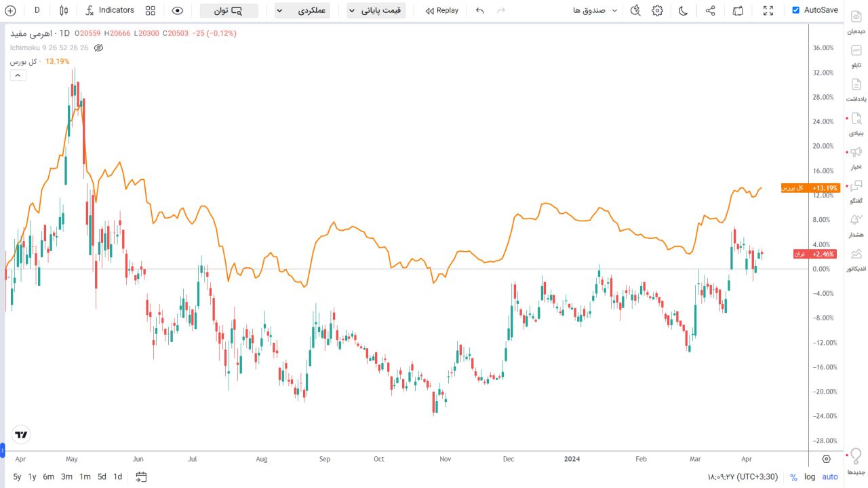Select the 5d time range
The image size is (868, 488).
[x=102, y=476]
